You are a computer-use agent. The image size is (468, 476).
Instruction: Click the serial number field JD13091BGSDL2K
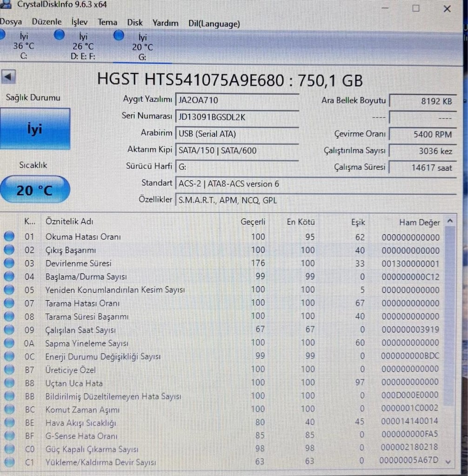click(x=237, y=117)
